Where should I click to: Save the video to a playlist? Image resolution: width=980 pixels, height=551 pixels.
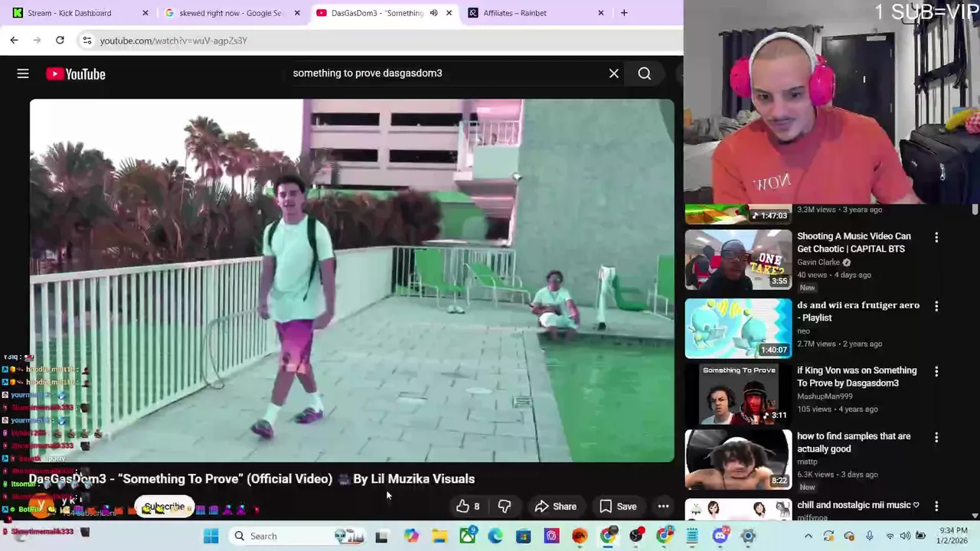(618, 507)
